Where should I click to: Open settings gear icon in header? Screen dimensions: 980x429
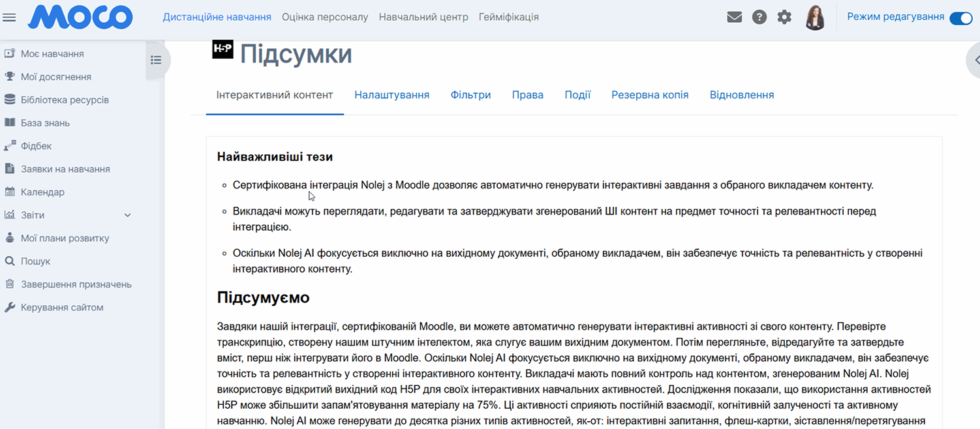784,18
